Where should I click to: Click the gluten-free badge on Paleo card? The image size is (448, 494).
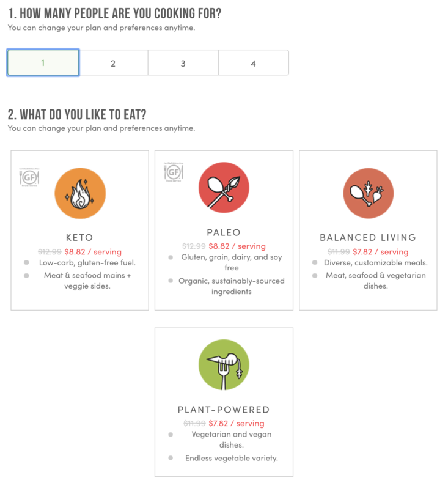174,173
